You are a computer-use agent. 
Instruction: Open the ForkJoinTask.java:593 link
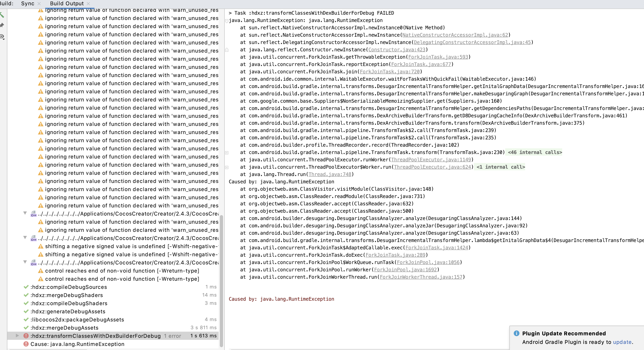click(x=438, y=57)
